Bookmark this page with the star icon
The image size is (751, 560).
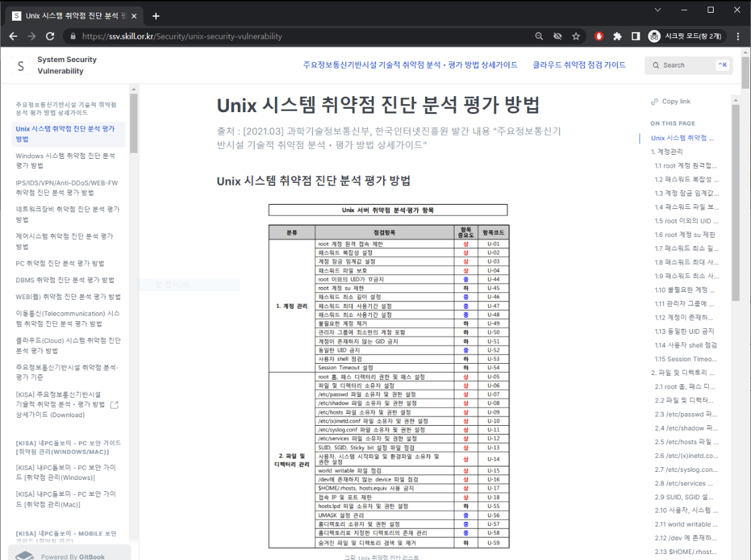575,37
